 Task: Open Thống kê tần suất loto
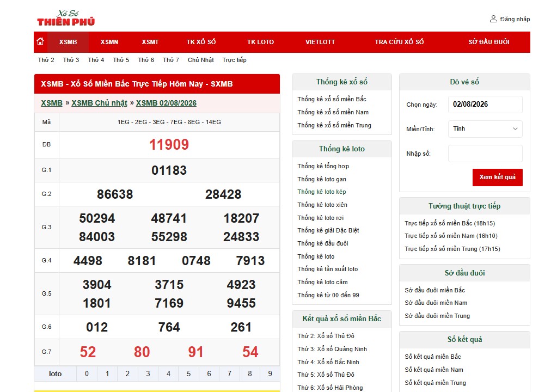click(328, 269)
